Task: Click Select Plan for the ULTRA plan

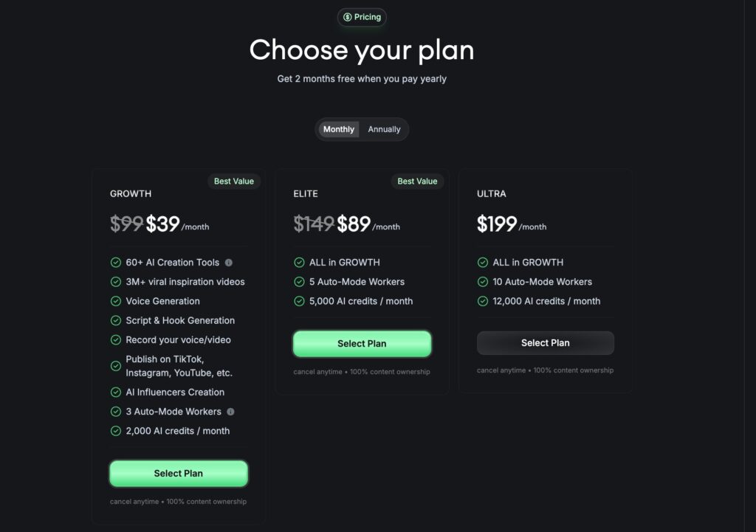Action: click(x=545, y=342)
